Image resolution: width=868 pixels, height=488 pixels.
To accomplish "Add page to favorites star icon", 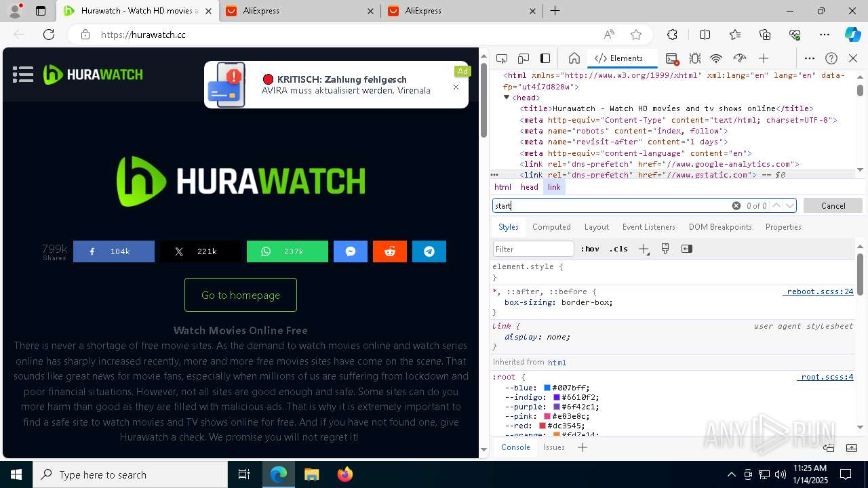I will click(x=636, y=35).
